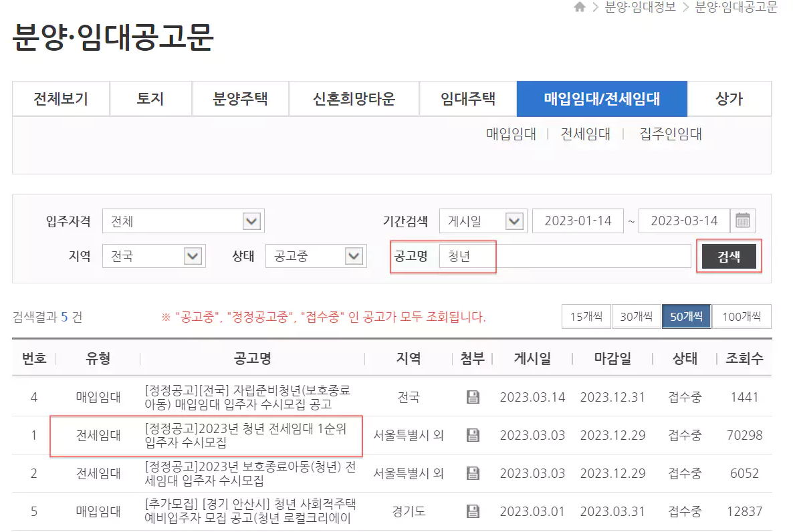This screenshot has width=793, height=532.
Task: Open the 신혼희망타운 tab
Action: [x=354, y=98]
